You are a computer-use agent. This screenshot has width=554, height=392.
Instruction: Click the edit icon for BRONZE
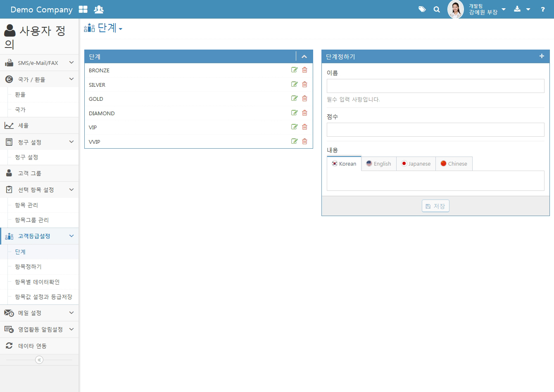click(x=294, y=70)
